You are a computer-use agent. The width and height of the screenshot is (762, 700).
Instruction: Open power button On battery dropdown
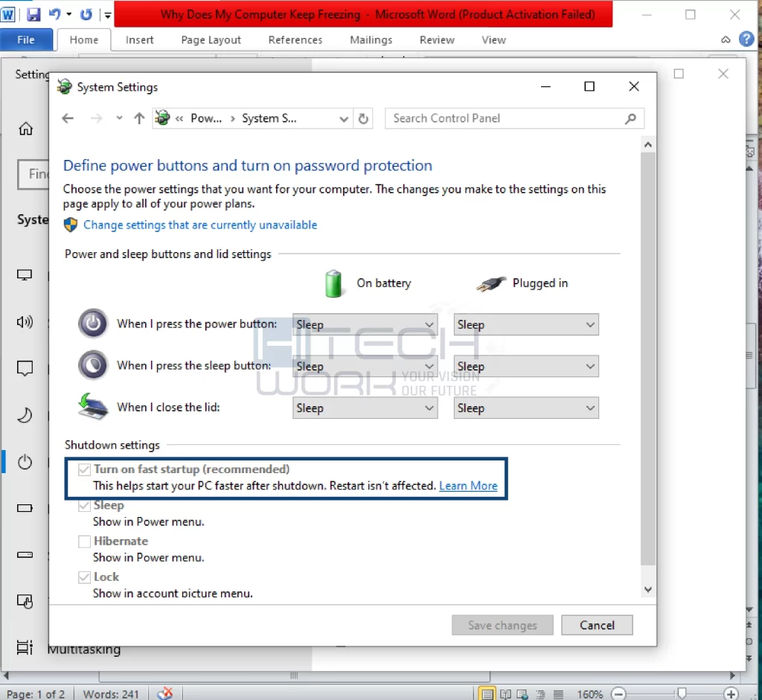[x=365, y=324]
